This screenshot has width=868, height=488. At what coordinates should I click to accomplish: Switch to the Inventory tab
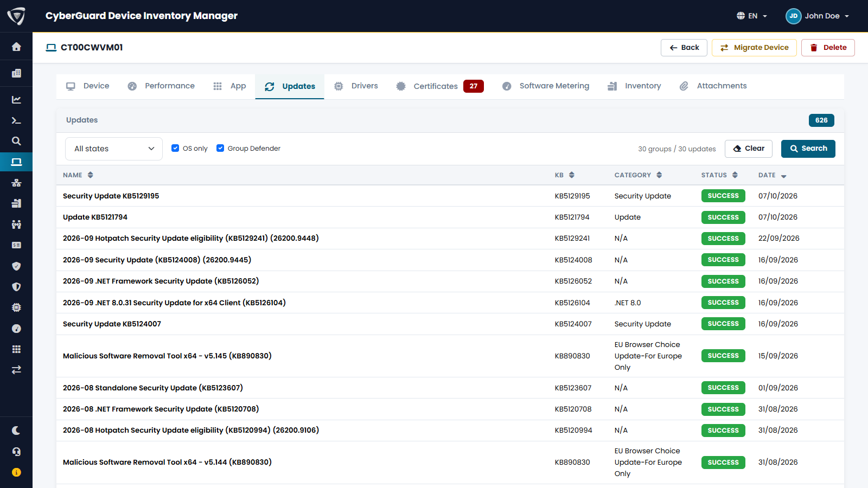[x=634, y=86]
